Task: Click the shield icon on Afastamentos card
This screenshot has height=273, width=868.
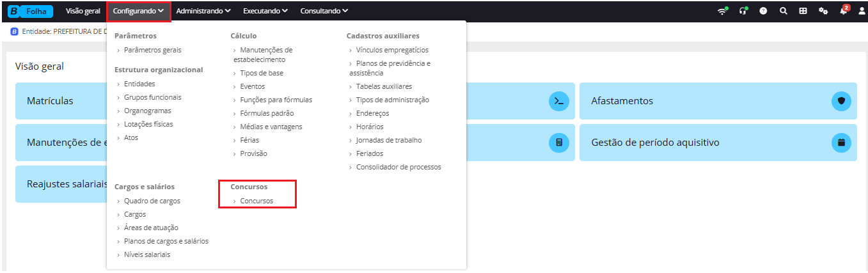Action: tap(841, 101)
